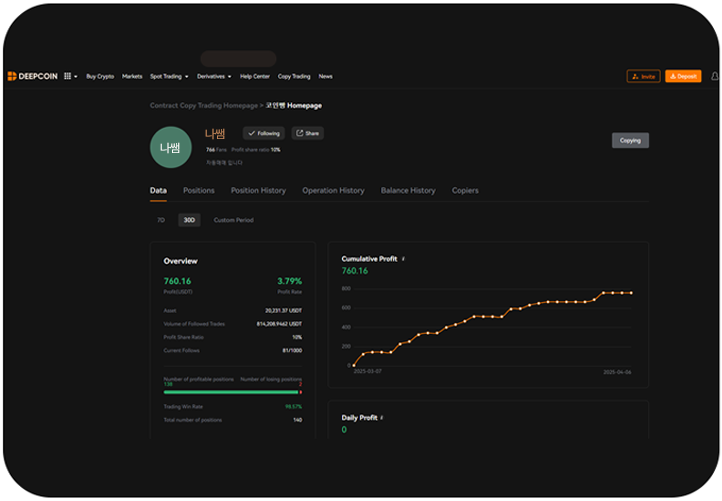
Task: Click the Invite button in header
Action: 643,76
